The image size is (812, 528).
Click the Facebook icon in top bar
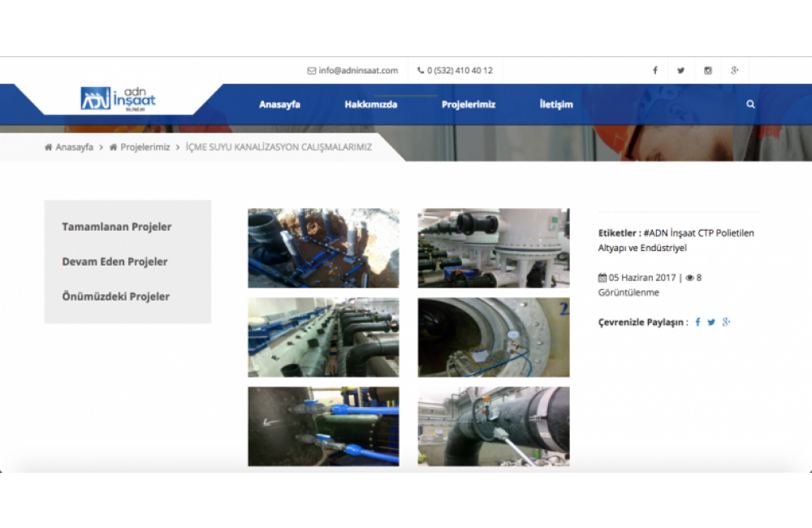tap(655, 71)
